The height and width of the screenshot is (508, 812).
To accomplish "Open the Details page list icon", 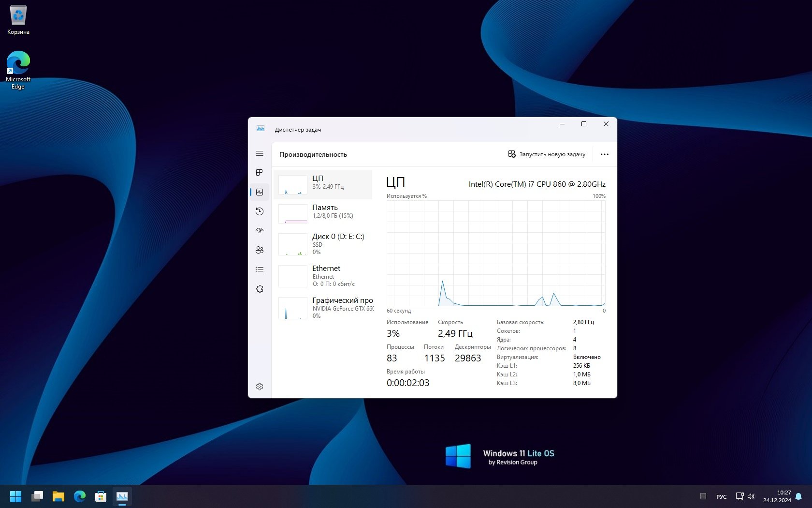I will click(260, 269).
